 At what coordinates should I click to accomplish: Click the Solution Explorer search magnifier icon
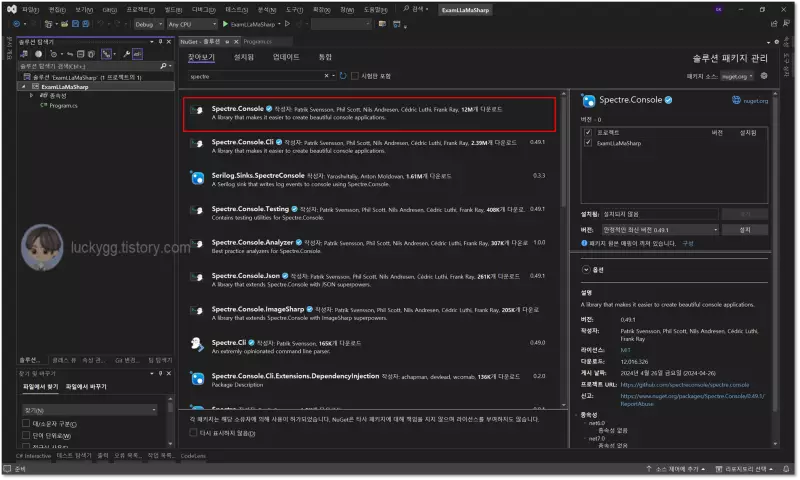[163, 66]
